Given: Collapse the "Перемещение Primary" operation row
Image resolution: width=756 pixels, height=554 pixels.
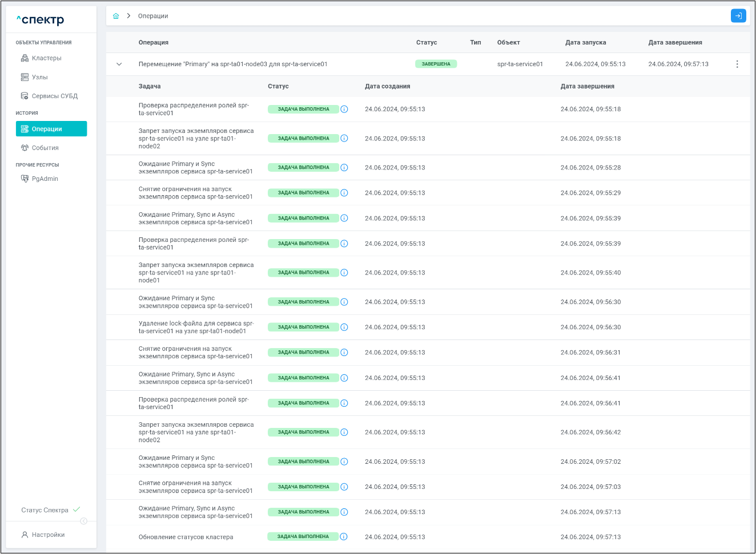Looking at the screenshot, I should [x=119, y=64].
